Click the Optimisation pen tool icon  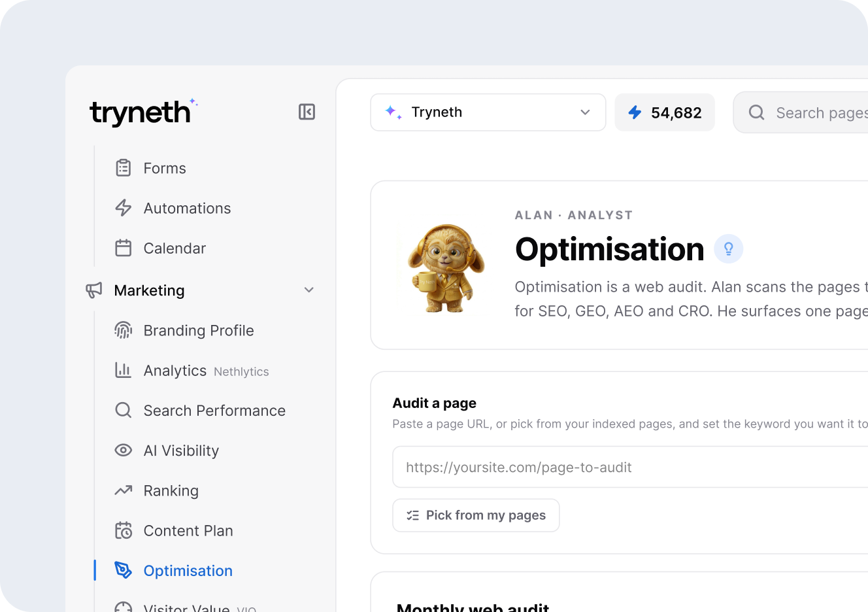click(x=123, y=570)
